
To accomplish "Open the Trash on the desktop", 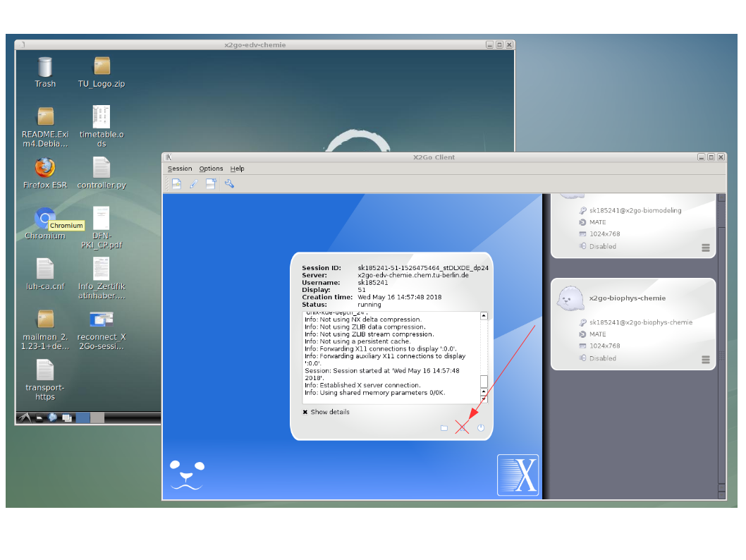I will (x=45, y=68).
